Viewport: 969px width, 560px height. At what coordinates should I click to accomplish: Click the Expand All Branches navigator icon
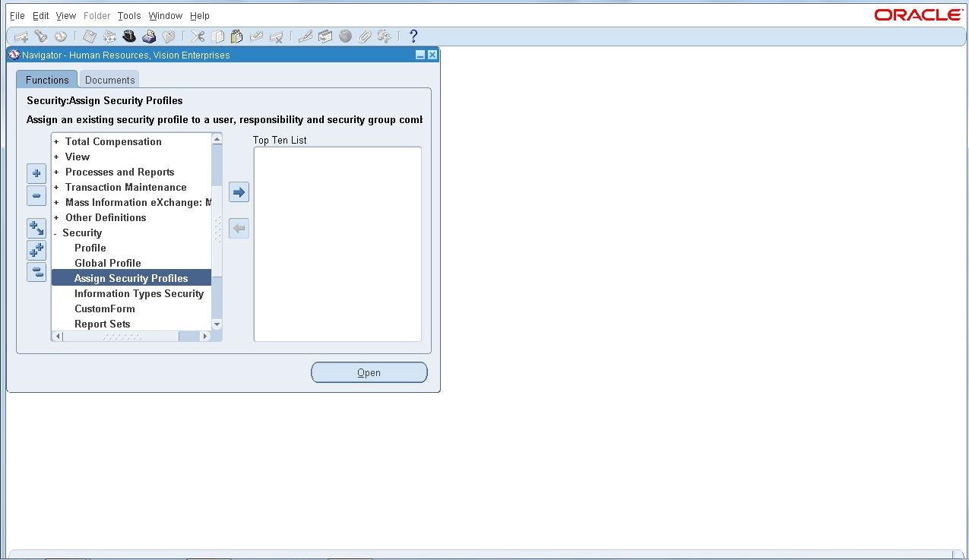(x=36, y=250)
